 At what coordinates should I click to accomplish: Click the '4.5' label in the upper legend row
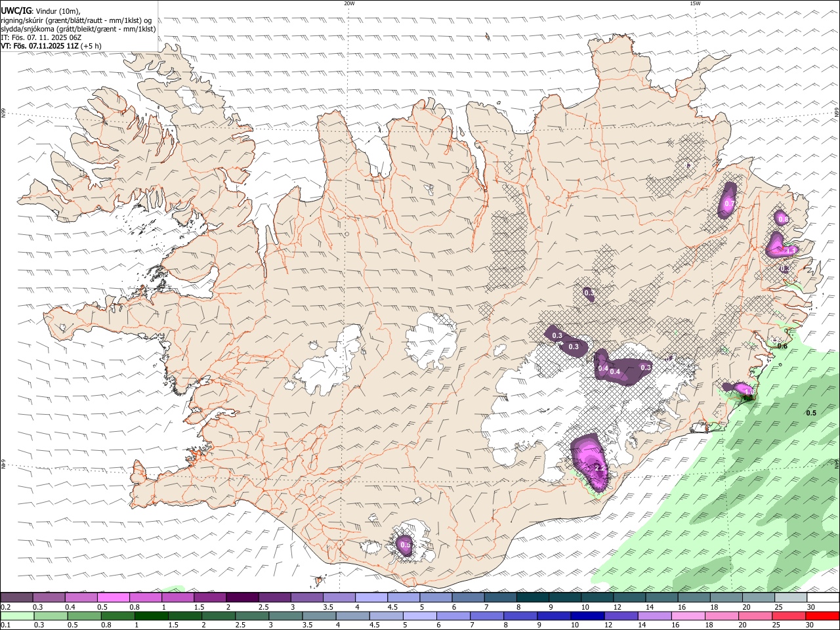[392, 607]
